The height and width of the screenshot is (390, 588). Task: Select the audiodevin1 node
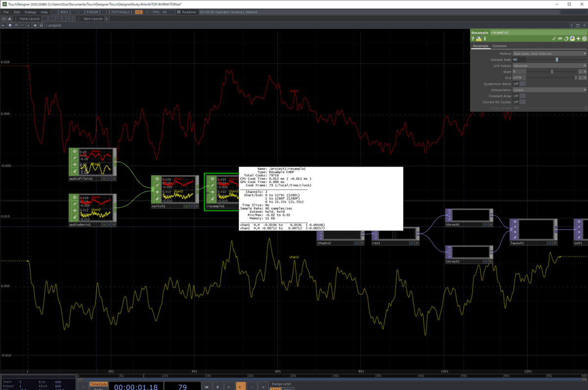point(93,210)
